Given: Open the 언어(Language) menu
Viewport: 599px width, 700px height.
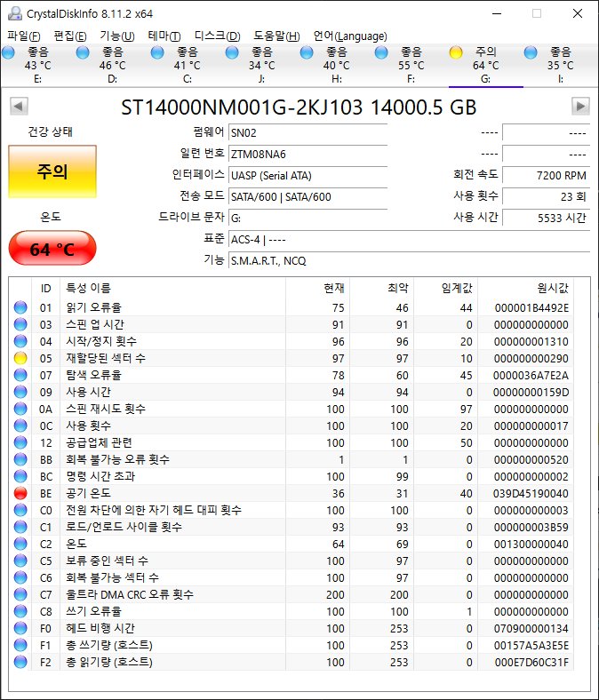Looking at the screenshot, I should [350, 36].
